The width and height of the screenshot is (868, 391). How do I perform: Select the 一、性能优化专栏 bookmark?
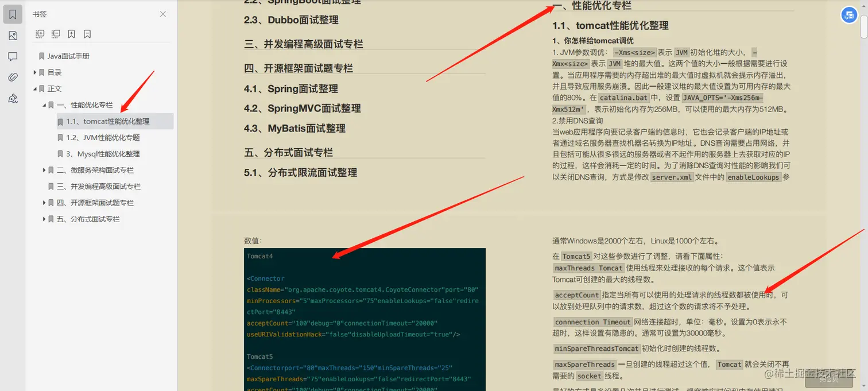point(84,105)
